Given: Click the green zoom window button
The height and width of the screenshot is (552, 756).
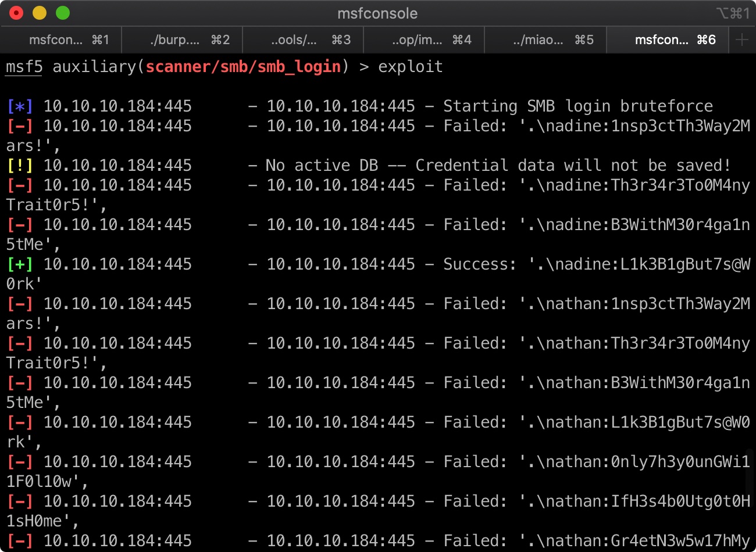Looking at the screenshot, I should (63, 13).
